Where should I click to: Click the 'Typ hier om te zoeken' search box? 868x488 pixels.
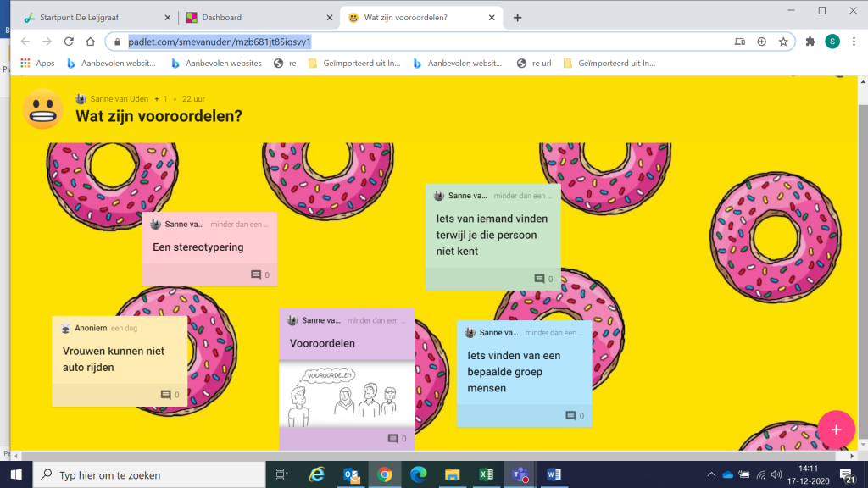tap(149, 474)
